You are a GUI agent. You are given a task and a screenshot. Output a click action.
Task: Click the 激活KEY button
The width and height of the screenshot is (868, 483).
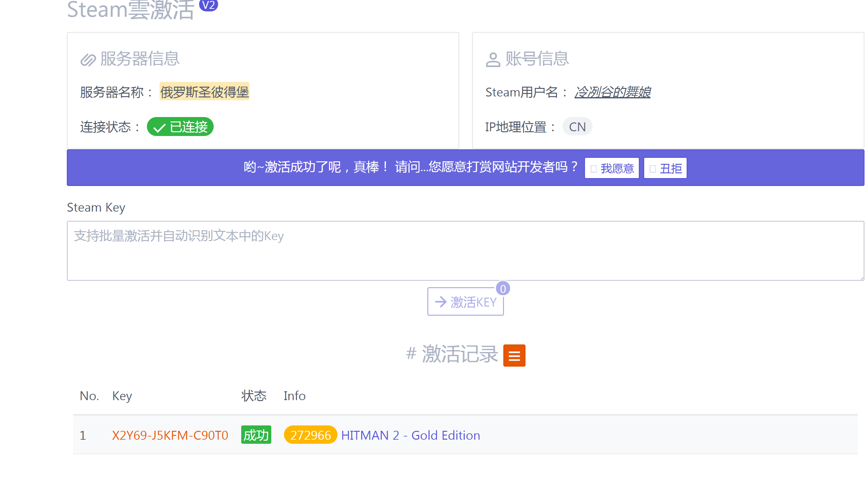point(465,301)
